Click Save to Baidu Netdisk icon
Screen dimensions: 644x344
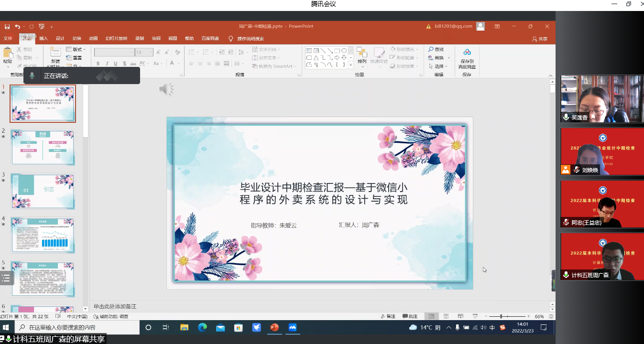pyautogui.click(x=467, y=53)
